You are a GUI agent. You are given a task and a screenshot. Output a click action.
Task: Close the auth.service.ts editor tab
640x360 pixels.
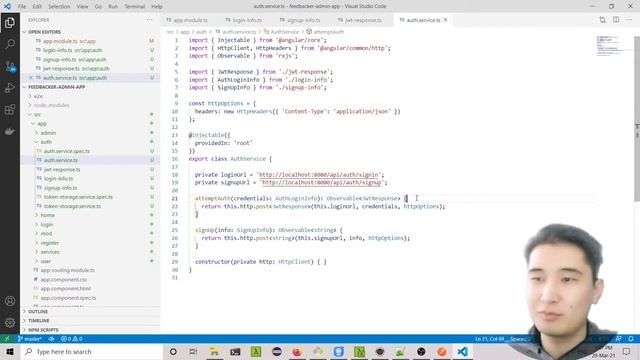(445, 20)
